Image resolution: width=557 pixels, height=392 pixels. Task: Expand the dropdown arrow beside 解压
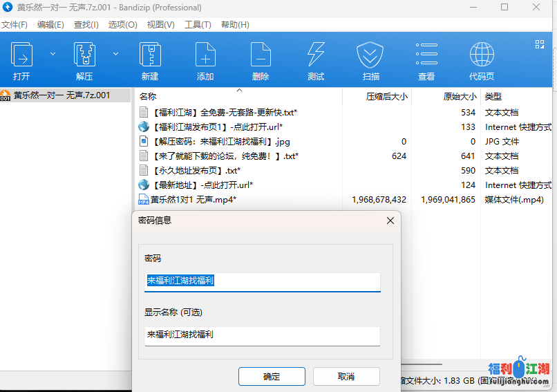pyautogui.click(x=115, y=53)
